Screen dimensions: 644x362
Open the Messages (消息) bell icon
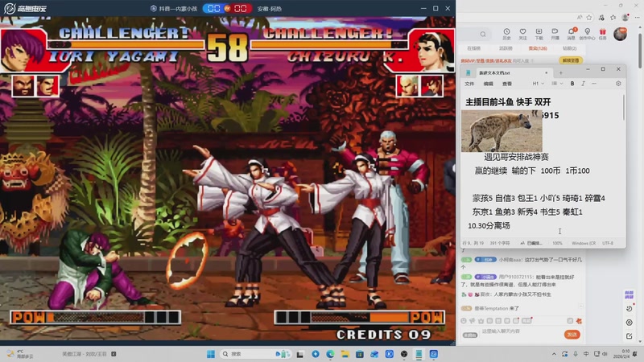tap(572, 34)
